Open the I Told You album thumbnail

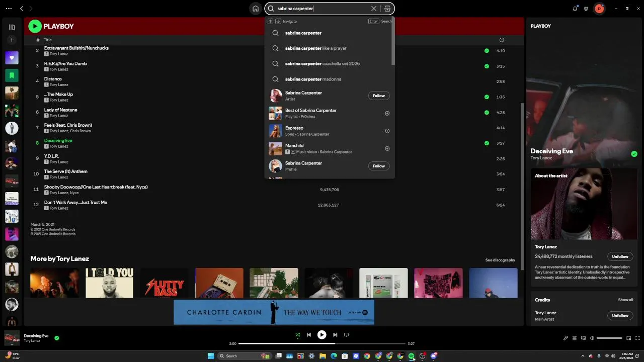(x=109, y=283)
